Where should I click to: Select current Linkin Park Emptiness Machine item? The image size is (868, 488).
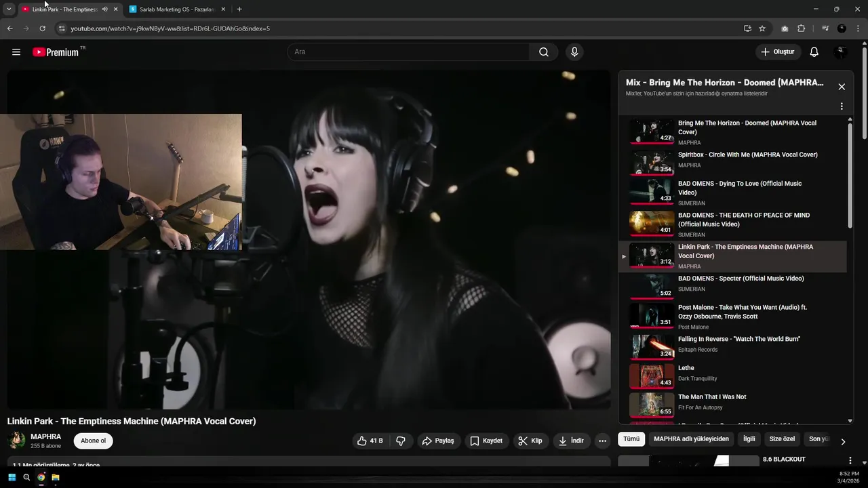[x=732, y=256]
